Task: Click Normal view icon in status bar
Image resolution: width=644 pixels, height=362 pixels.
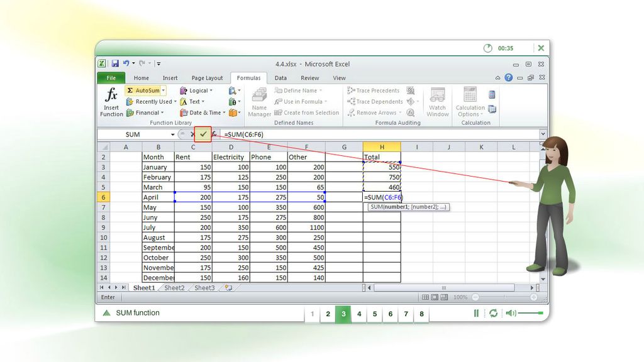Action: click(x=426, y=297)
